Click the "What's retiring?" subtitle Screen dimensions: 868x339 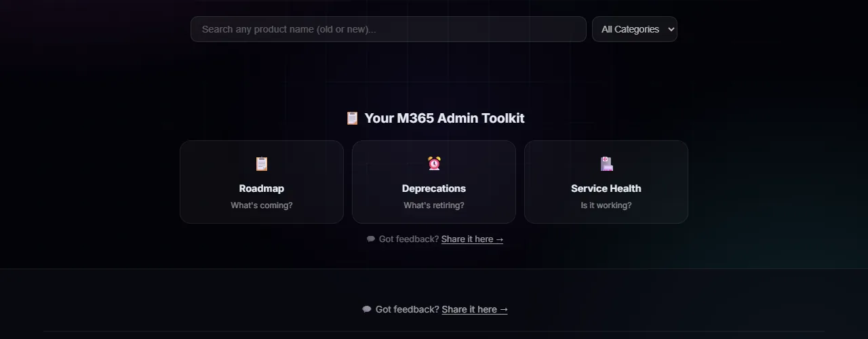pyautogui.click(x=434, y=205)
